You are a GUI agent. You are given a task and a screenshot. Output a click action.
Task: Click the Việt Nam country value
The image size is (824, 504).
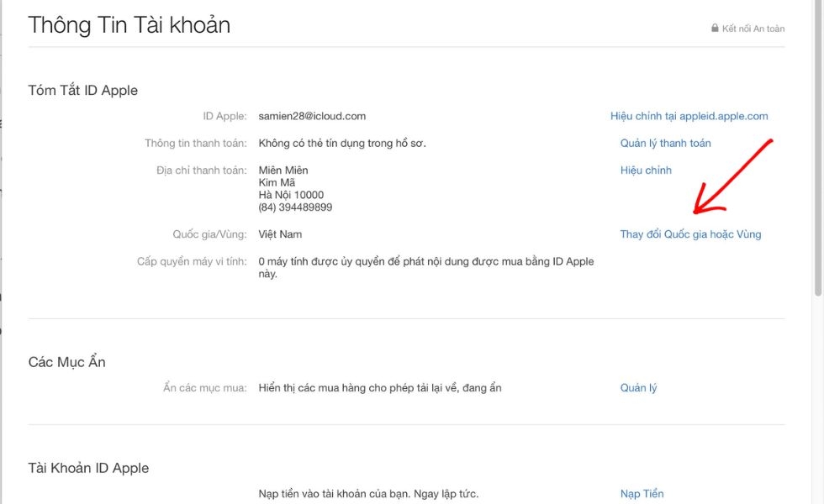pyautogui.click(x=280, y=234)
